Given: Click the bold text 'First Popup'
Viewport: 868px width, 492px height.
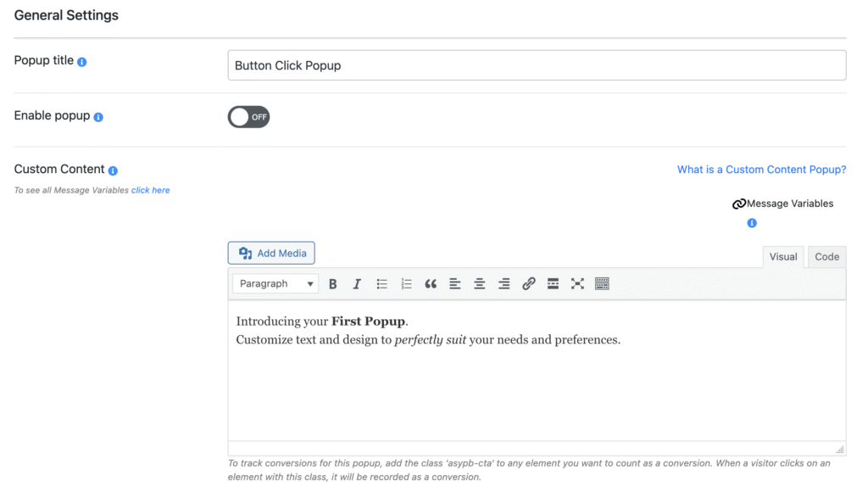Looking at the screenshot, I should 368,321.
